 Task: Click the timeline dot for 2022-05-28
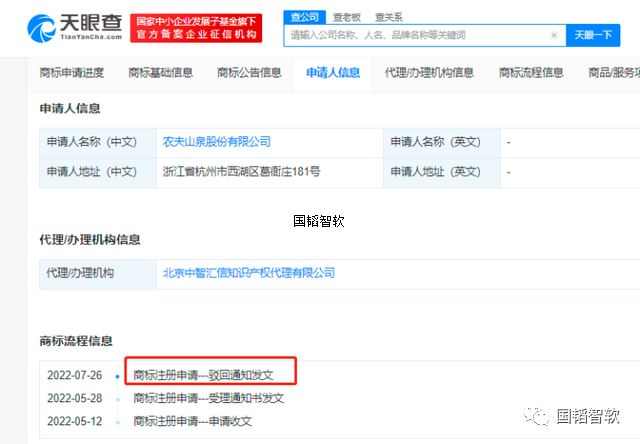tap(118, 399)
